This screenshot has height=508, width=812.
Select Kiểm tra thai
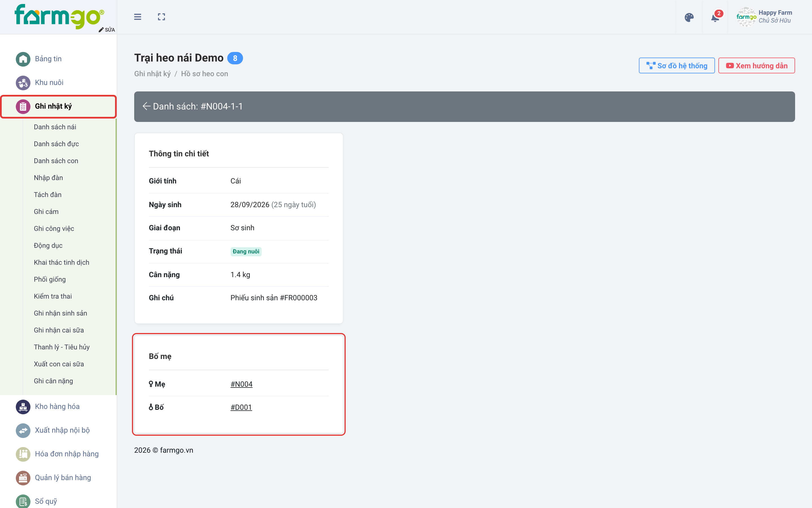click(53, 296)
